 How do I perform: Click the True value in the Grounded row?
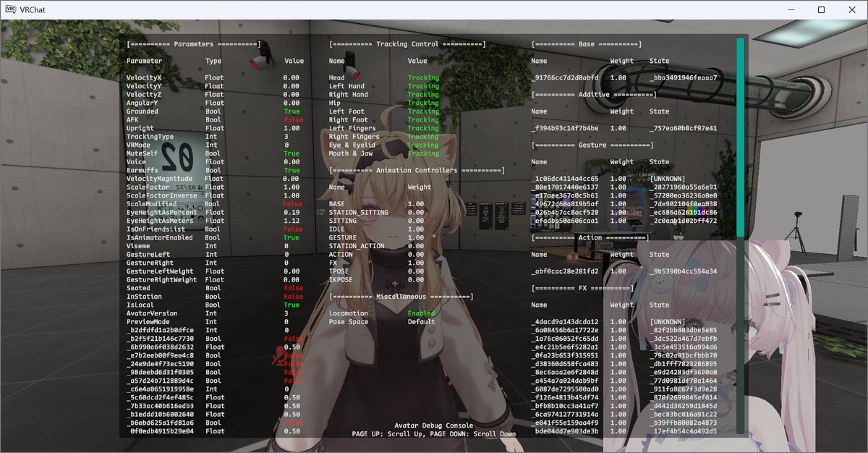click(292, 111)
